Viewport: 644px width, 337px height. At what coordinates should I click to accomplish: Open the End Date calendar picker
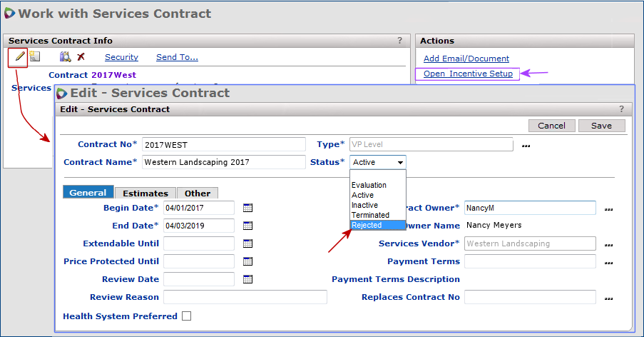click(248, 226)
